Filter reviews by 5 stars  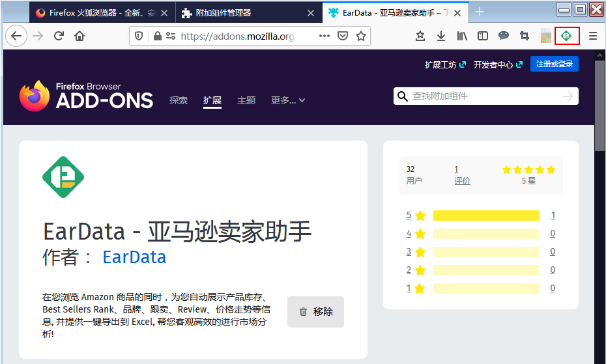[416, 216]
